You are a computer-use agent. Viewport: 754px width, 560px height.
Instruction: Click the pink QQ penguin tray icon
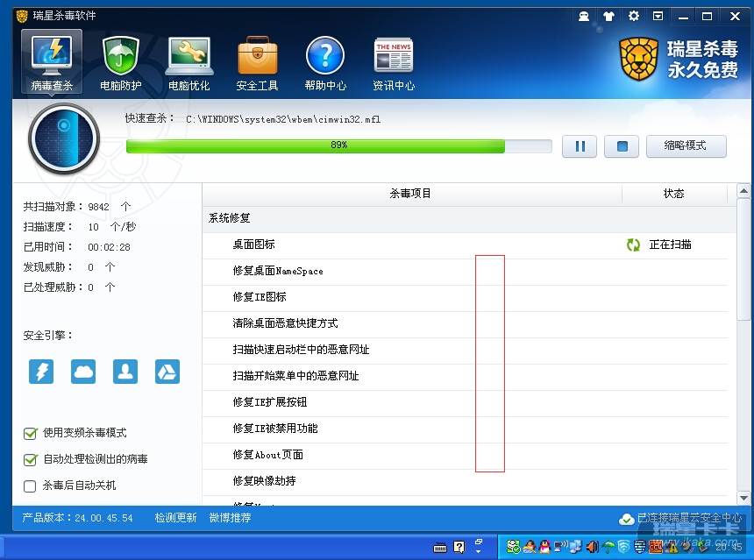click(544, 547)
